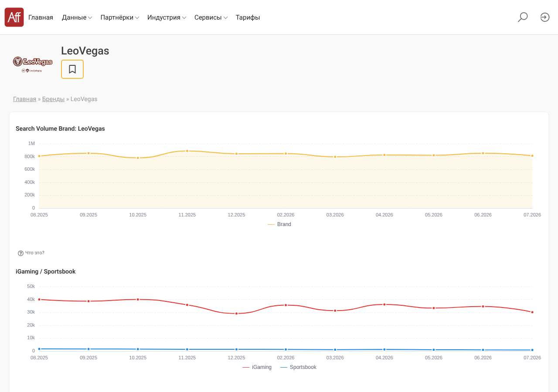Open the search magnifier icon
The height and width of the screenshot is (392, 558).
(x=523, y=17)
